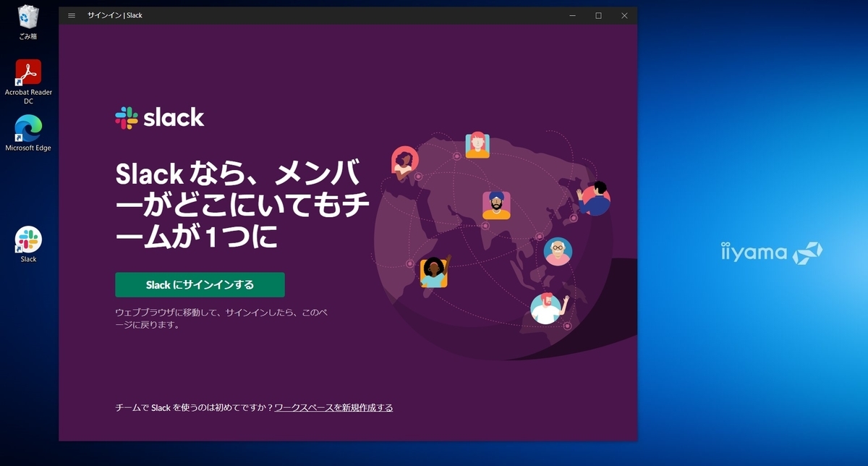Select the Slack desktop shortcut icon

[28, 245]
